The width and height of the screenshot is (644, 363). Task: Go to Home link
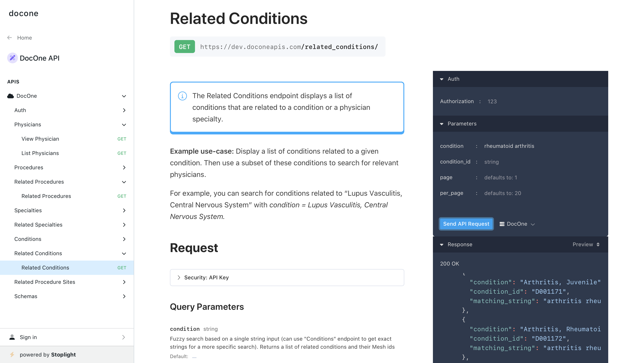coord(25,38)
